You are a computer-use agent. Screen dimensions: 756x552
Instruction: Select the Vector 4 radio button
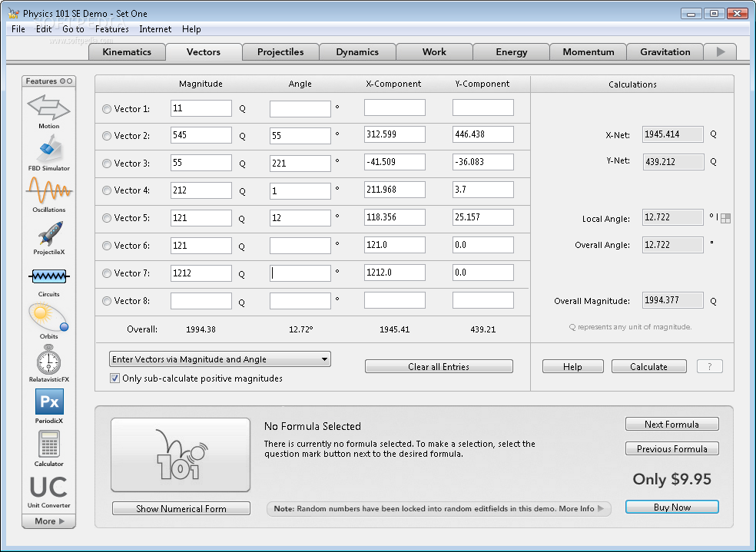tap(107, 190)
